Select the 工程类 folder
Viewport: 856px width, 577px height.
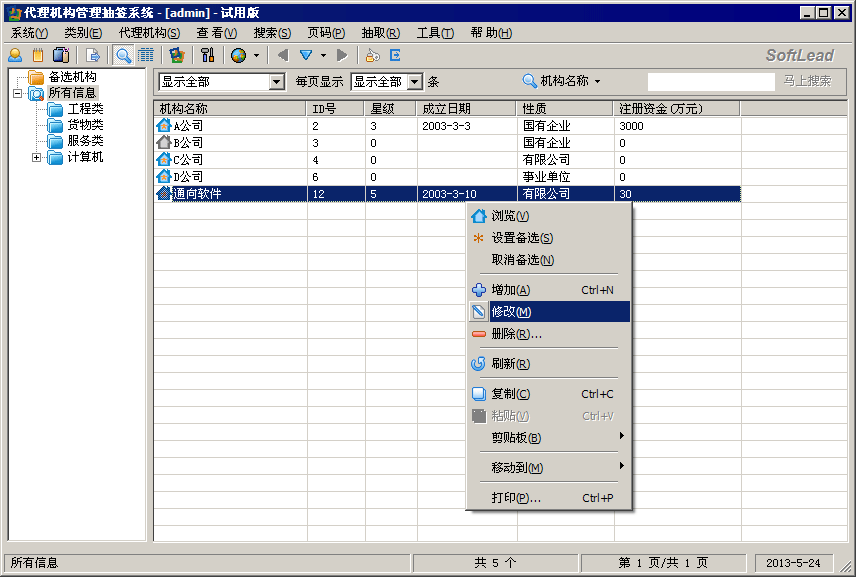[85, 109]
